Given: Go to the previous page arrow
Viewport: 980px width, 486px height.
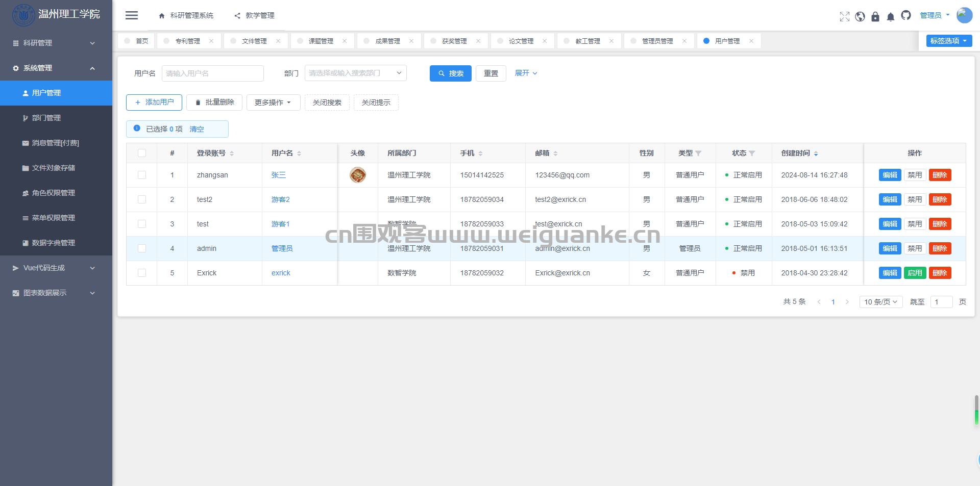Looking at the screenshot, I should point(819,302).
